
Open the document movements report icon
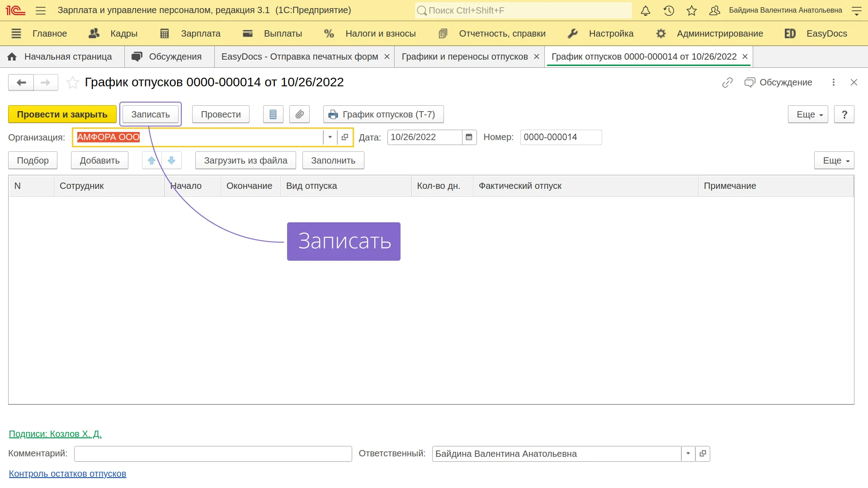(273, 114)
